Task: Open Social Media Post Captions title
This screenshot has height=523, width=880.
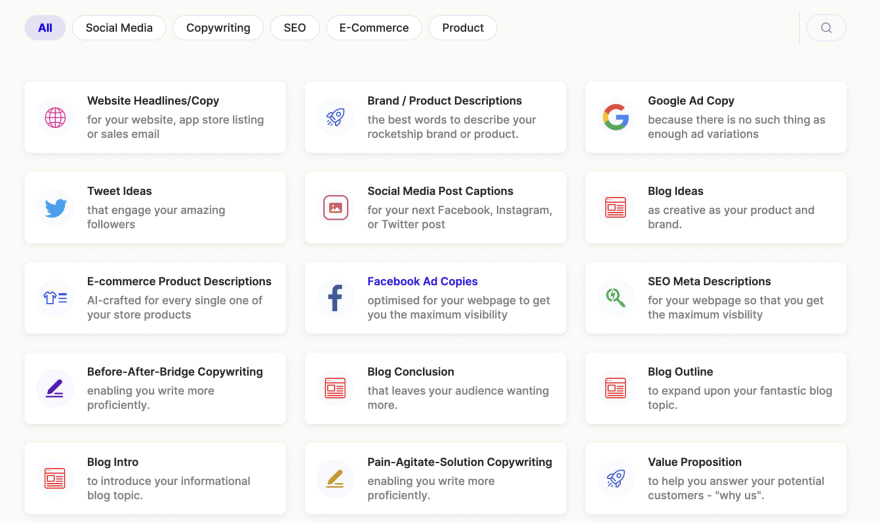Action: 440,191
